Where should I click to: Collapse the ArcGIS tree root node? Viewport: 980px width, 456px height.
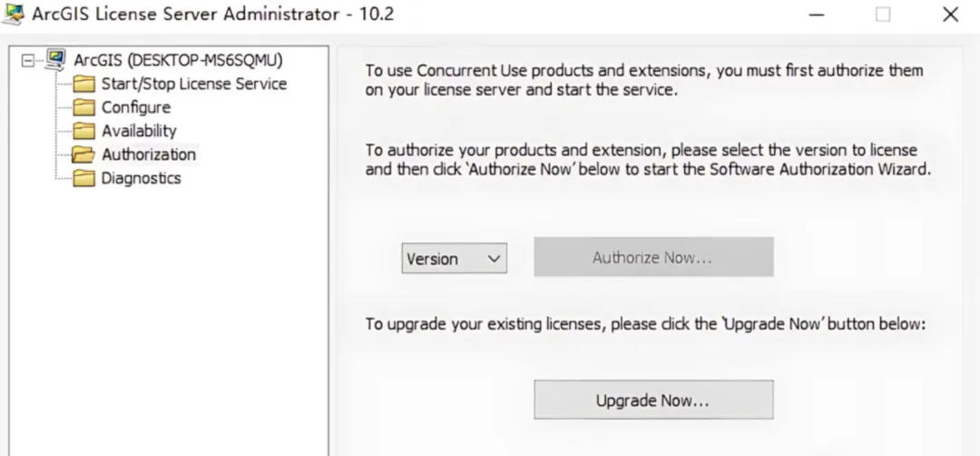[x=28, y=61]
